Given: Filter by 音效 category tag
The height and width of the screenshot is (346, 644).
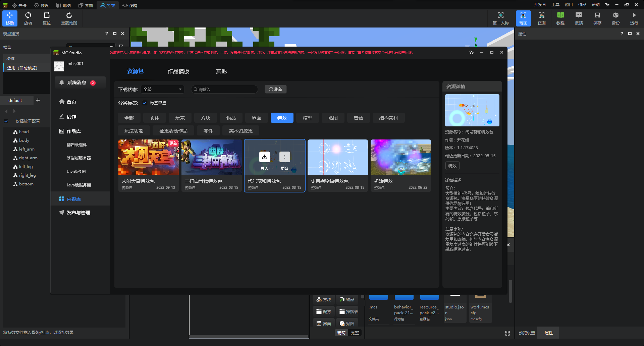Looking at the screenshot, I should click(x=359, y=118).
